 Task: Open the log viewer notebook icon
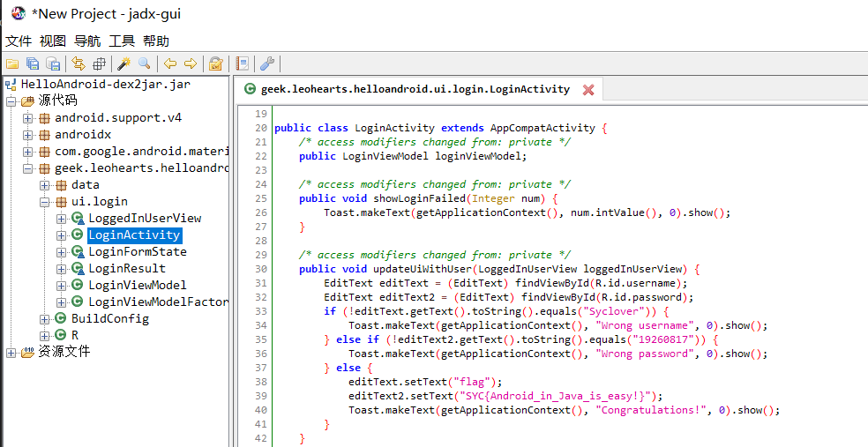(242, 63)
